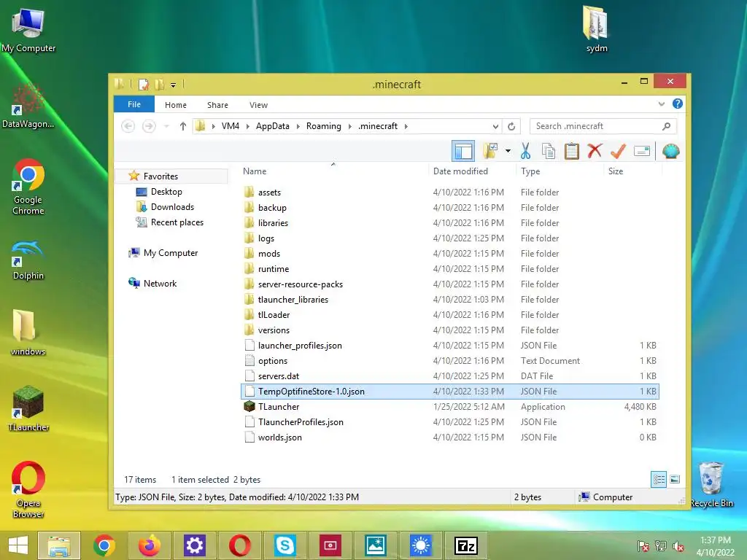Expand chevron after AppData in breadcrumb
The height and width of the screenshot is (560, 747).
click(x=298, y=126)
